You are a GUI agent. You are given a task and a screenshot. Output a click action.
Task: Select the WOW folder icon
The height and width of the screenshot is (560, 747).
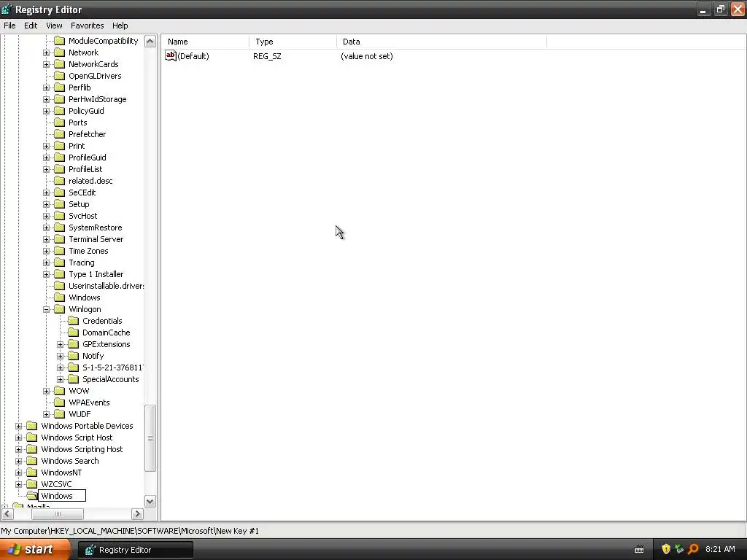[60, 391]
